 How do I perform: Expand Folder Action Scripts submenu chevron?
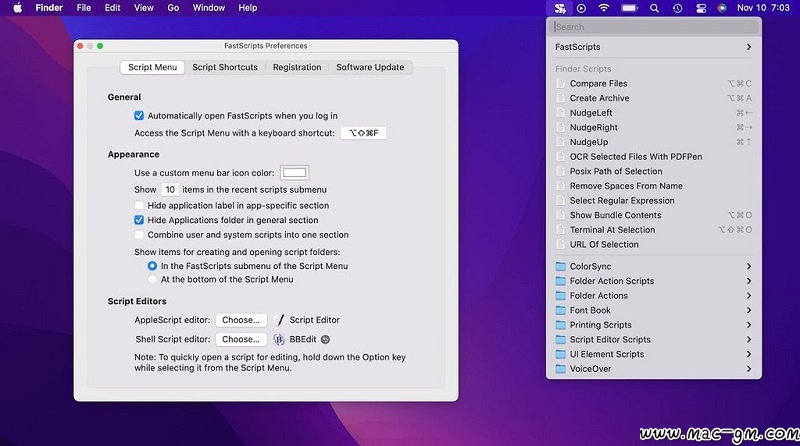(x=748, y=281)
